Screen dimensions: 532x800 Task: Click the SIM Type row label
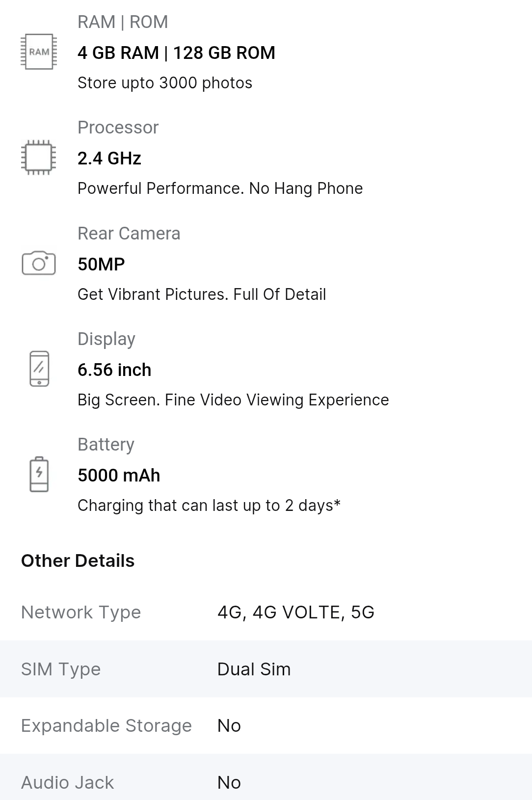click(61, 669)
